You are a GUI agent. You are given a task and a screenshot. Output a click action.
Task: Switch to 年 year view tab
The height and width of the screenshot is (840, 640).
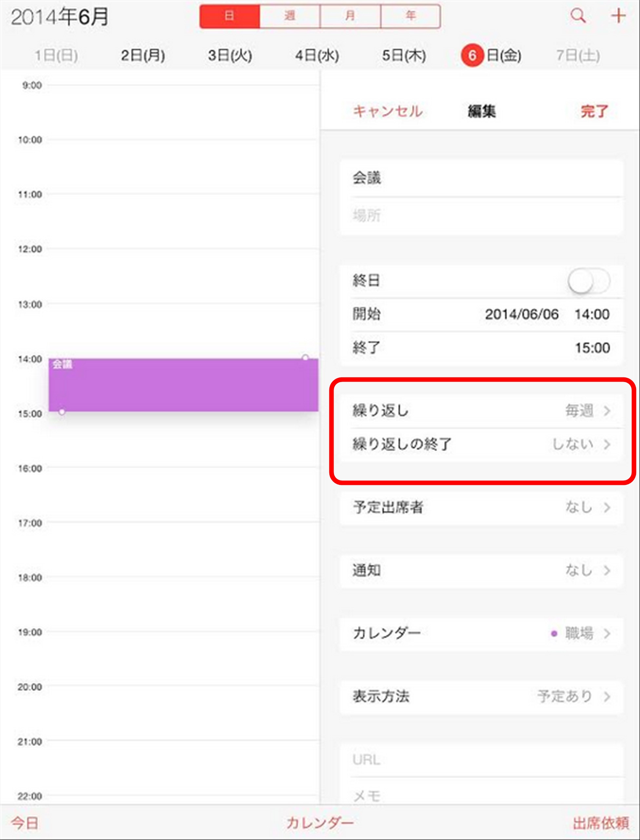point(411,16)
